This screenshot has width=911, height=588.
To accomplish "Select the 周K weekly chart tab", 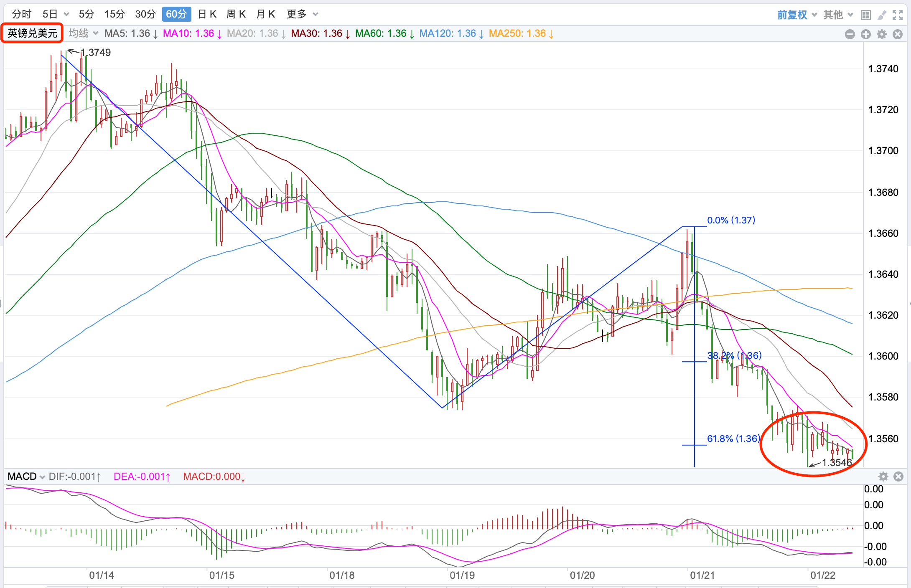I will (x=236, y=14).
